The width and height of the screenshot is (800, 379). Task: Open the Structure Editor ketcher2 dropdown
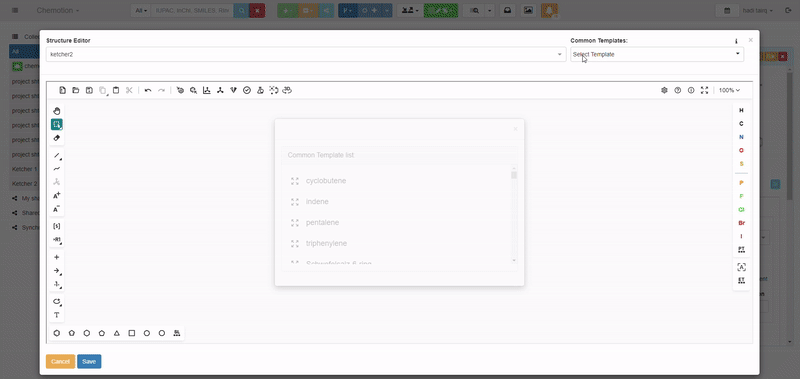306,54
